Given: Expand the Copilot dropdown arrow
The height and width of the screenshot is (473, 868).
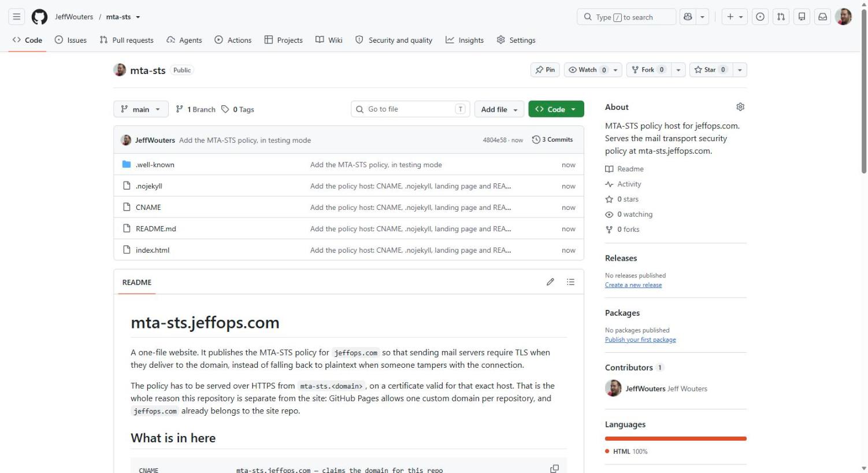Looking at the screenshot, I should 703,17.
